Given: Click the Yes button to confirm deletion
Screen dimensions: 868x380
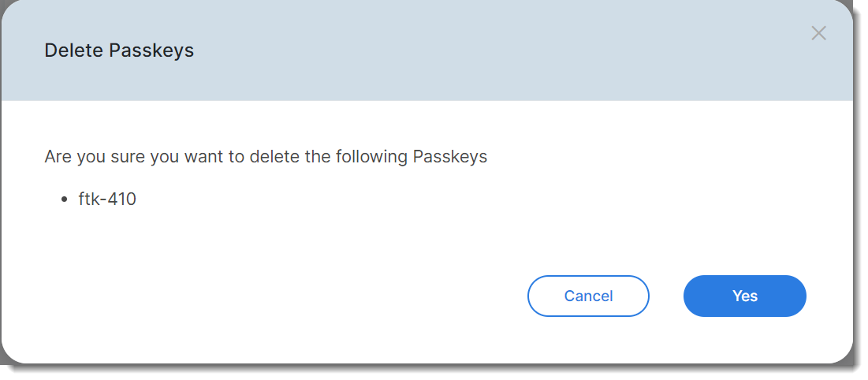Looking at the screenshot, I should tap(744, 296).
